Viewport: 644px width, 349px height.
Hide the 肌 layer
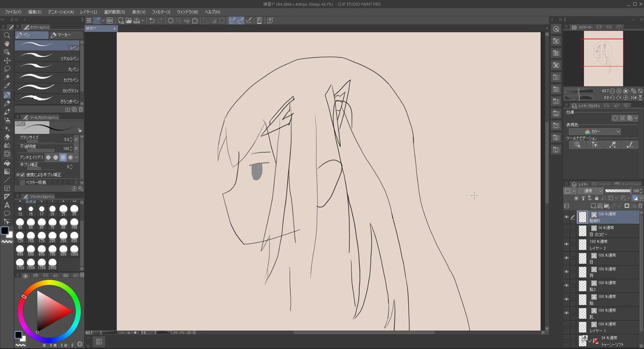click(x=566, y=313)
